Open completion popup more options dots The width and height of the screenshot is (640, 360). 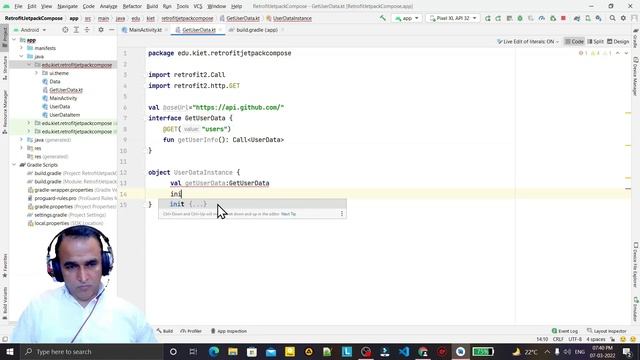coord(342,214)
